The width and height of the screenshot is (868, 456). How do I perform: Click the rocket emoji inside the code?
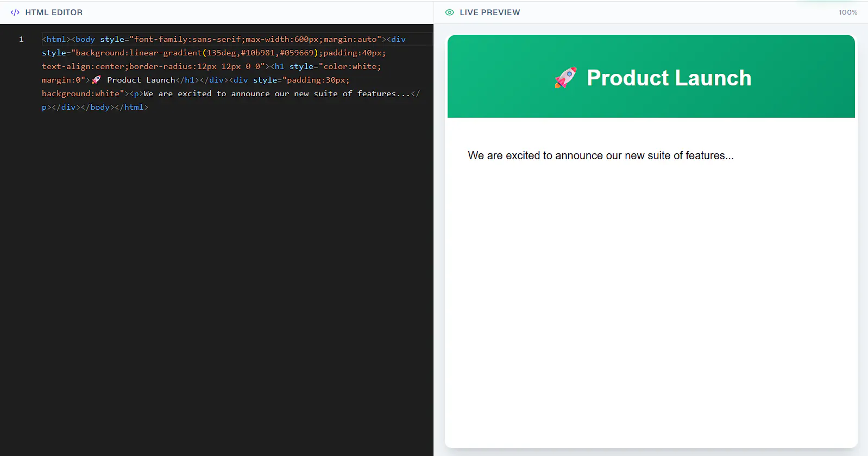pyautogui.click(x=96, y=80)
